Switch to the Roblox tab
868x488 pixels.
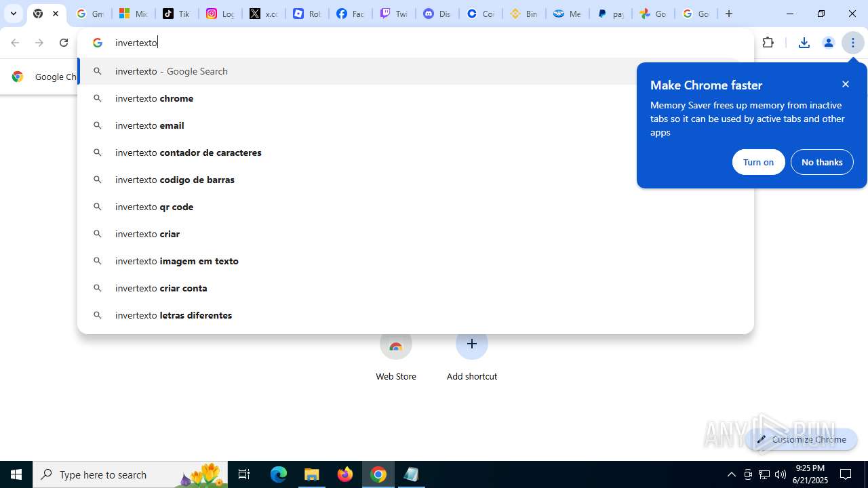coord(307,14)
